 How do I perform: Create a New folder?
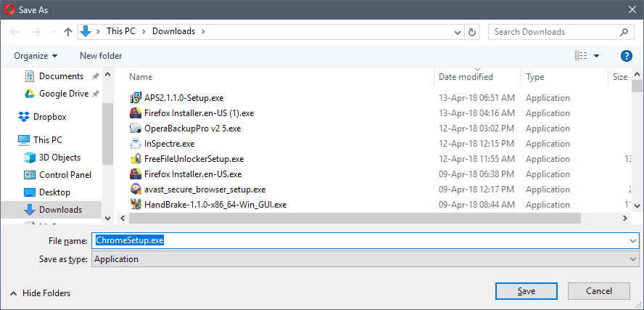click(x=101, y=55)
